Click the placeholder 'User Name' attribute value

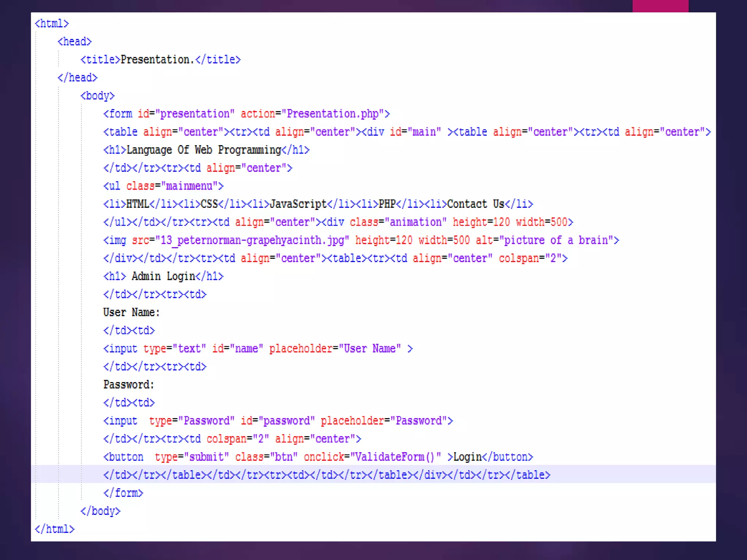pos(369,349)
